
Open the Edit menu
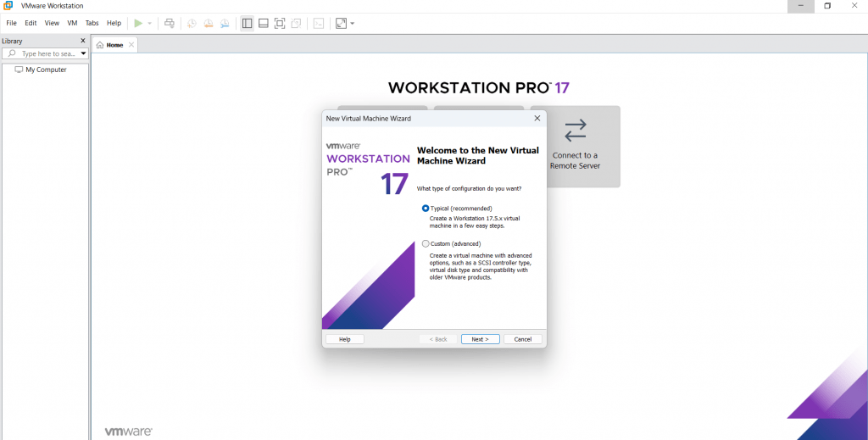click(x=31, y=23)
